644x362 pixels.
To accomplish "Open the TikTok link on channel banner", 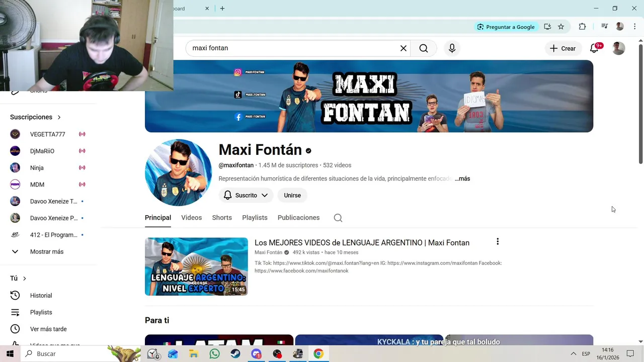I will [x=250, y=95].
